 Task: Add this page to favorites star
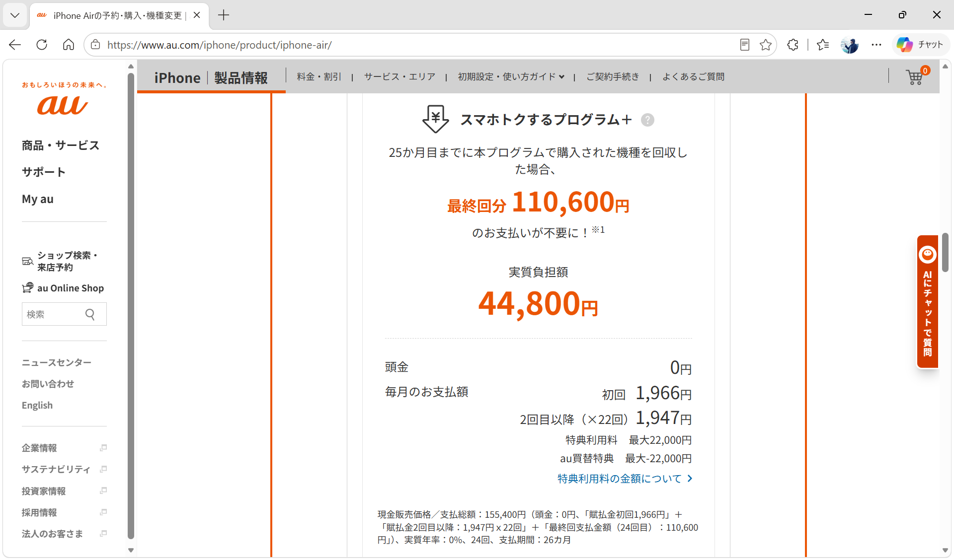[x=766, y=45]
